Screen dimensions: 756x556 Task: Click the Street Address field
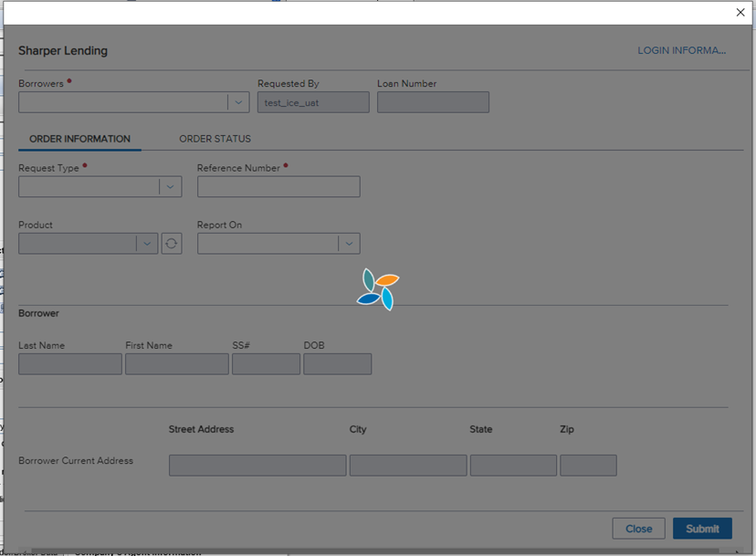257,466
